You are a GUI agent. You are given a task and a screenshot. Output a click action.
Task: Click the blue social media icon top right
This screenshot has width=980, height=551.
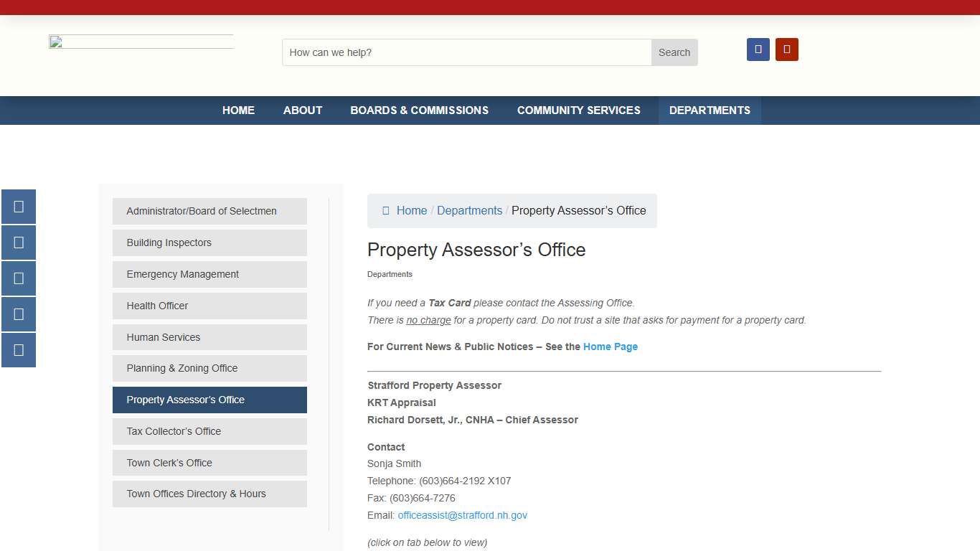758,49
